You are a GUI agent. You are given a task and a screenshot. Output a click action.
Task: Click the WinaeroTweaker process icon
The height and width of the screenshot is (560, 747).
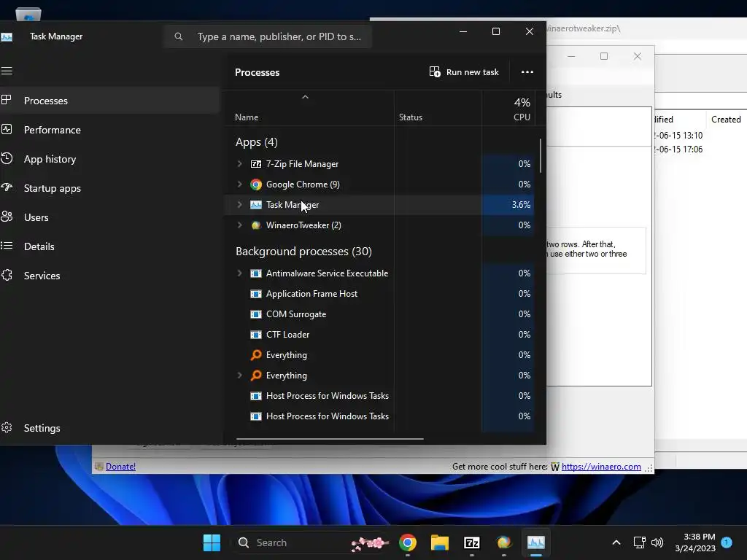click(x=256, y=225)
